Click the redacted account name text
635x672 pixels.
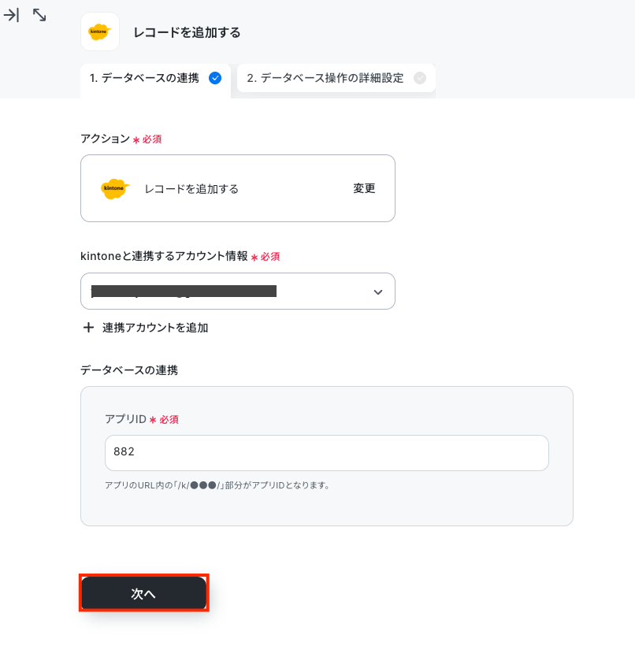[184, 291]
